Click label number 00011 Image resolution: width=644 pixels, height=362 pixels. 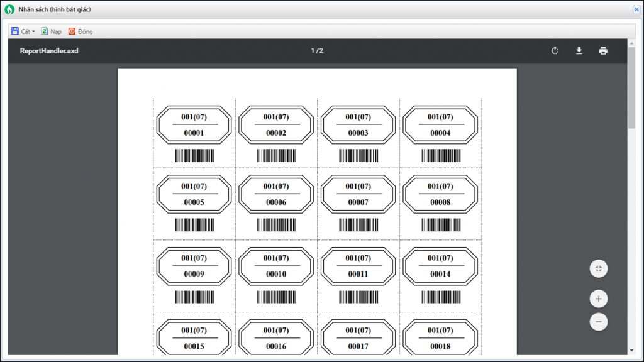click(358, 274)
